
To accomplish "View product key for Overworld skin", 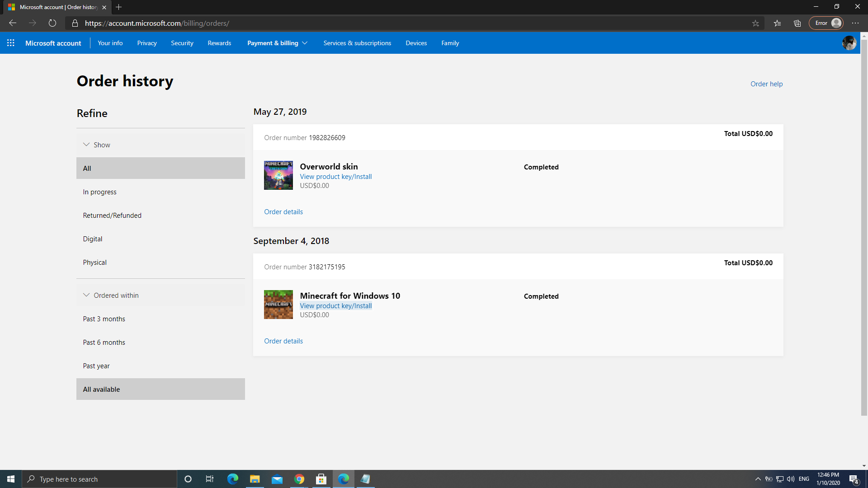I will [336, 177].
